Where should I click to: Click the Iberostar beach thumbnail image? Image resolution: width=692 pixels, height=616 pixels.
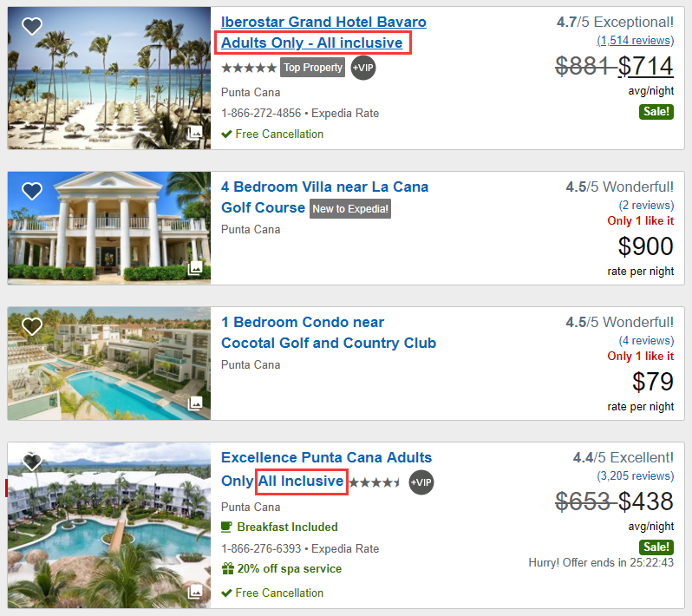click(108, 78)
